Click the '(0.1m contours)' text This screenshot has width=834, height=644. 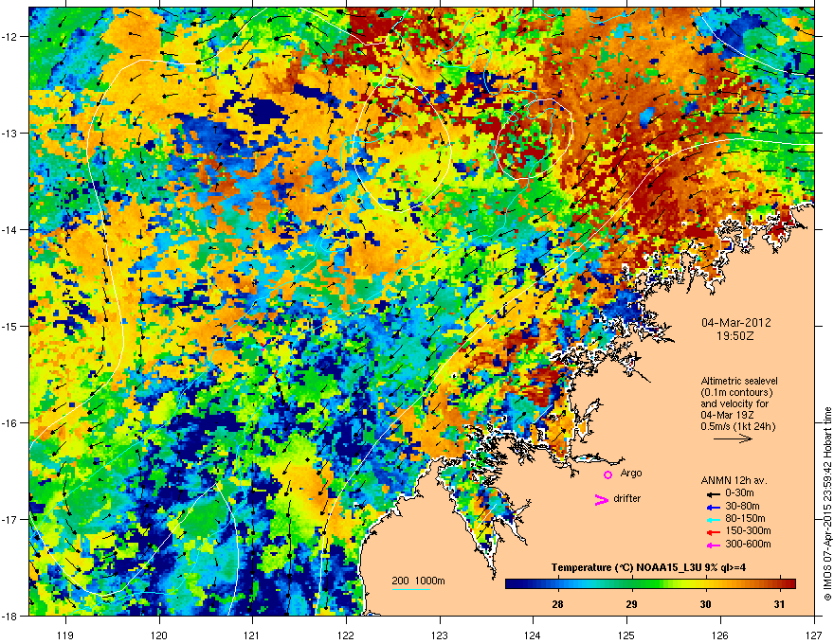click(x=736, y=392)
